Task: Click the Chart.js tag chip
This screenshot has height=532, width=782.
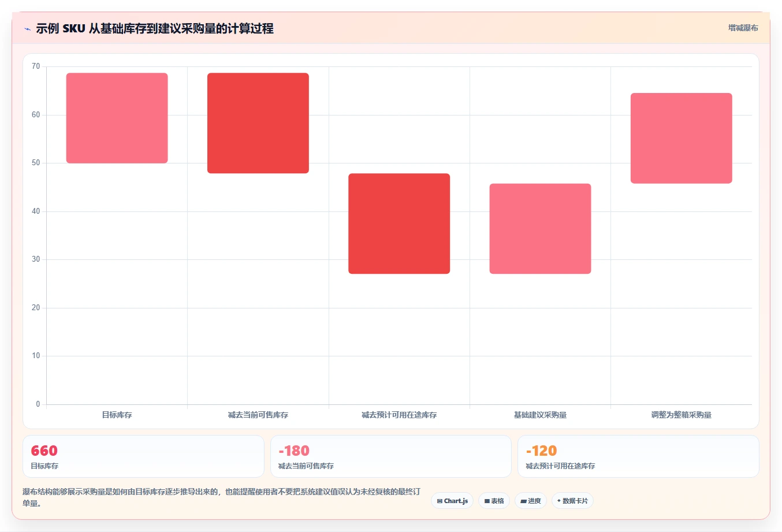Action: coord(452,501)
